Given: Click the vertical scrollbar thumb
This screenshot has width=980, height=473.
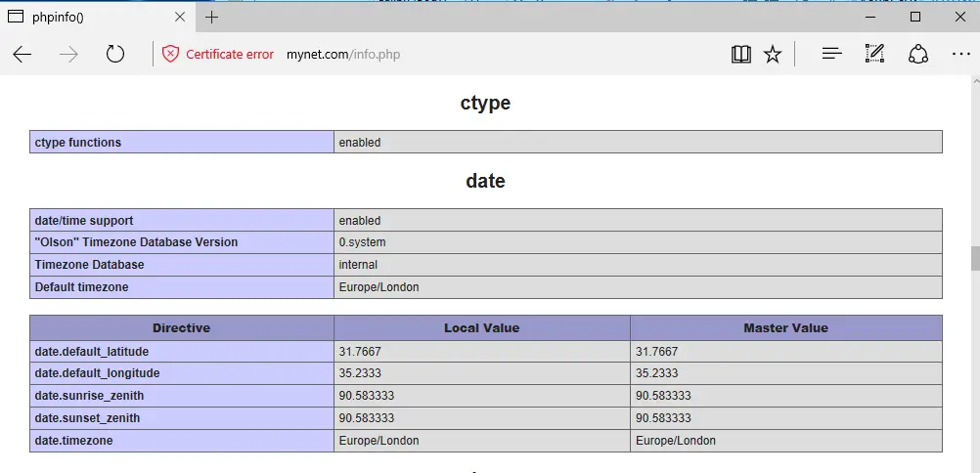Looking at the screenshot, I should click(x=975, y=258).
